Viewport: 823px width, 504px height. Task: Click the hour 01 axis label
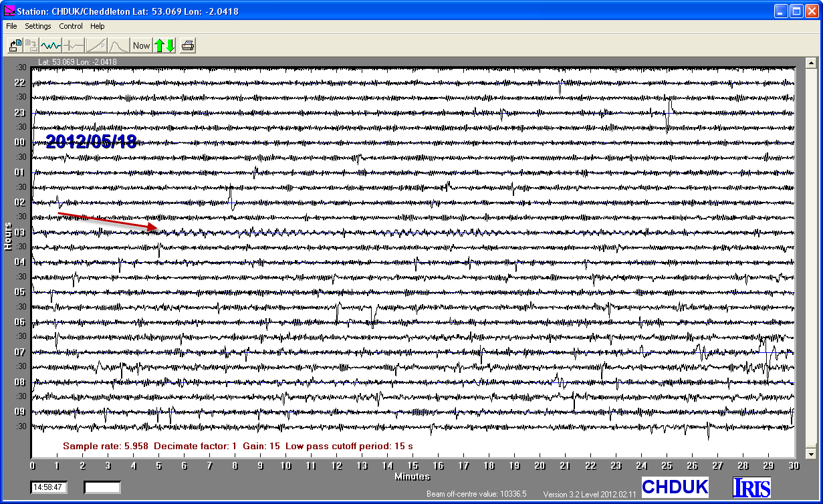click(19, 172)
